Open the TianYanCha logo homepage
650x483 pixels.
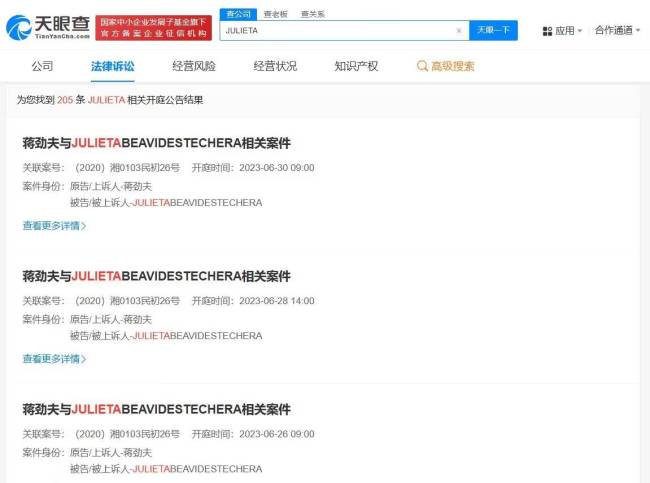click(x=48, y=27)
